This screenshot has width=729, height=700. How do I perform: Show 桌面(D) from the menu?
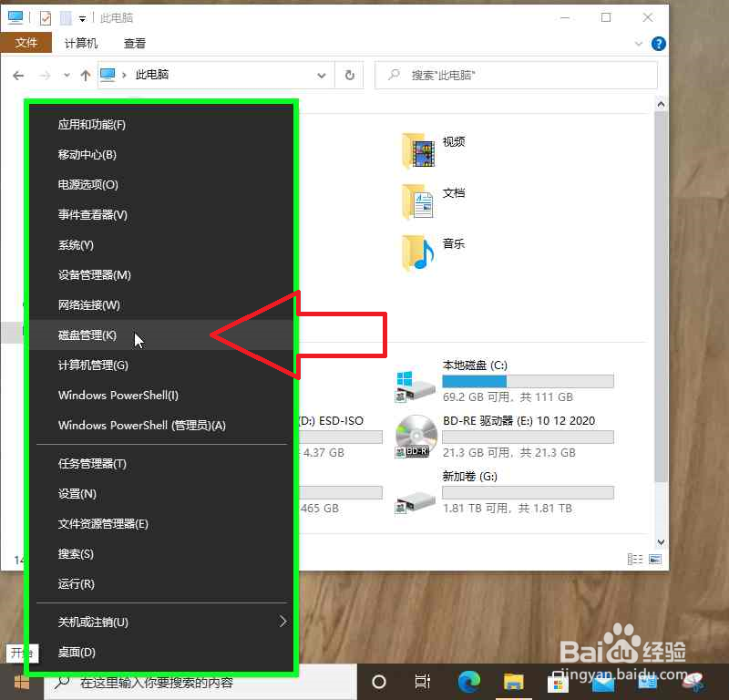pos(161,652)
